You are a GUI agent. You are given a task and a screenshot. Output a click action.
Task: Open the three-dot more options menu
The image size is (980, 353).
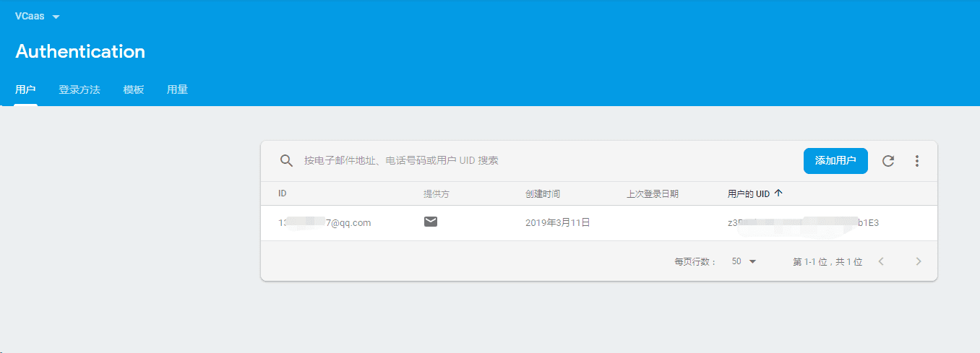(x=917, y=161)
